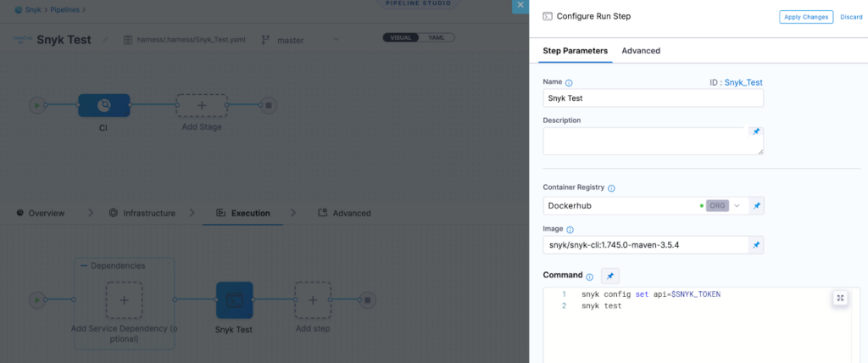The height and width of the screenshot is (363, 868).
Task: Select the VISUAL view toggle
Action: tap(401, 37)
